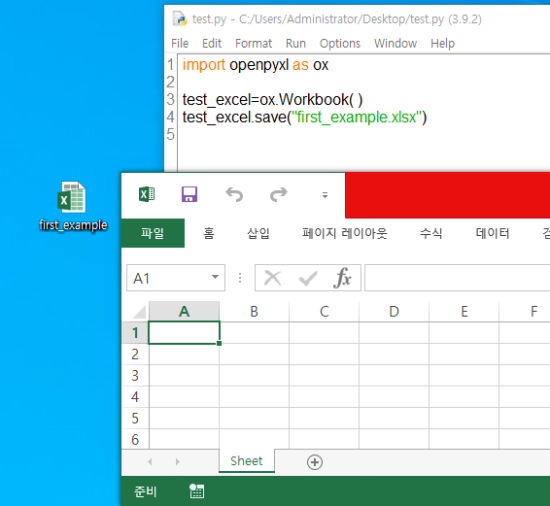Image resolution: width=550 pixels, height=506 pixels.
Task: Open the 수식 ribbon tab
Action: pos(431,233)
